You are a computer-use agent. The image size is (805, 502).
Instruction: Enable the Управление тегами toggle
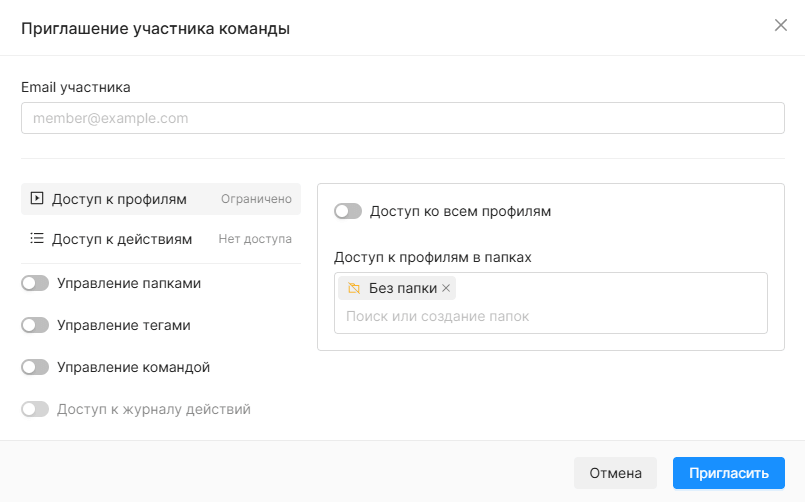click(35, 325)
